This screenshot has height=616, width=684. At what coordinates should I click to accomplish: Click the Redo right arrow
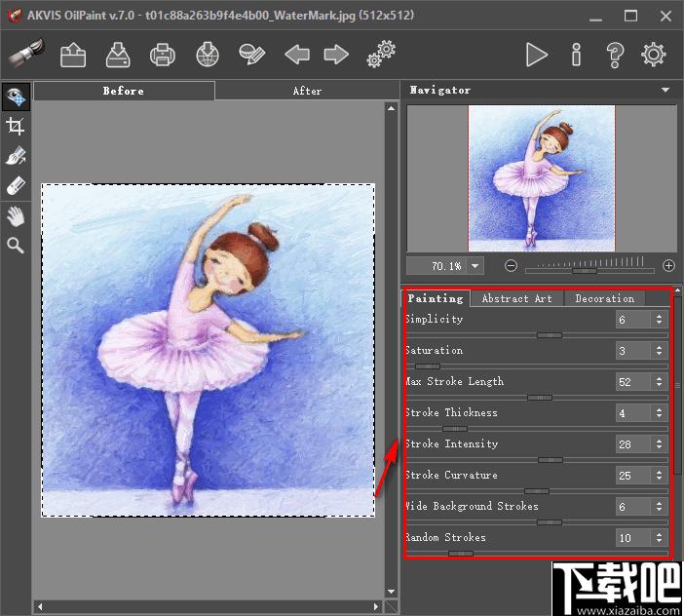336,55
